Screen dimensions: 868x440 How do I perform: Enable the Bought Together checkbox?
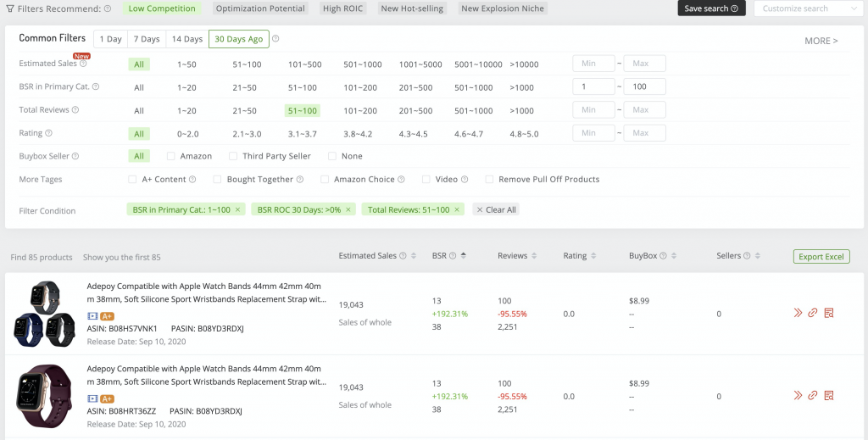point(217,180)
